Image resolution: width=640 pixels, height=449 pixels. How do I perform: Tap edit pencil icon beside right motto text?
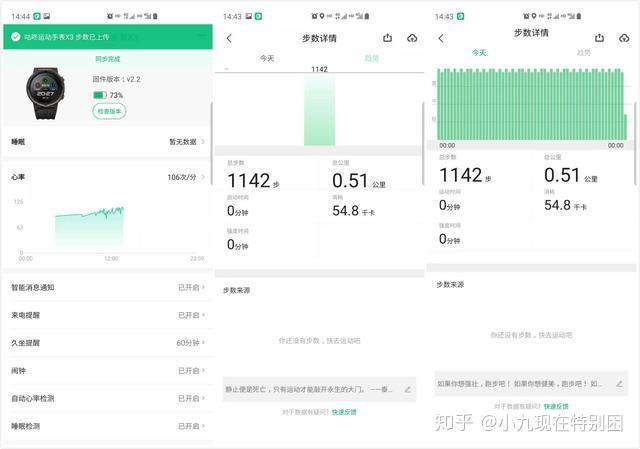click(x=619, y=384)
